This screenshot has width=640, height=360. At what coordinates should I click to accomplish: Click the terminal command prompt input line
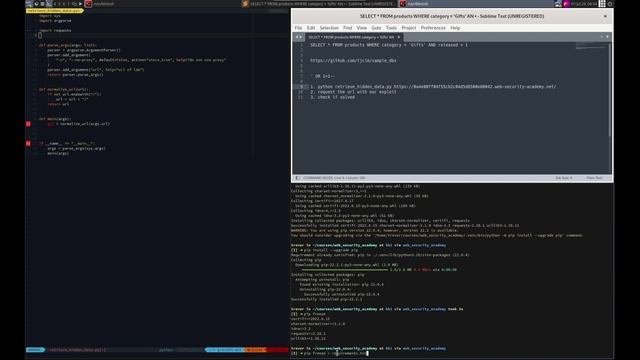(330, 353)
